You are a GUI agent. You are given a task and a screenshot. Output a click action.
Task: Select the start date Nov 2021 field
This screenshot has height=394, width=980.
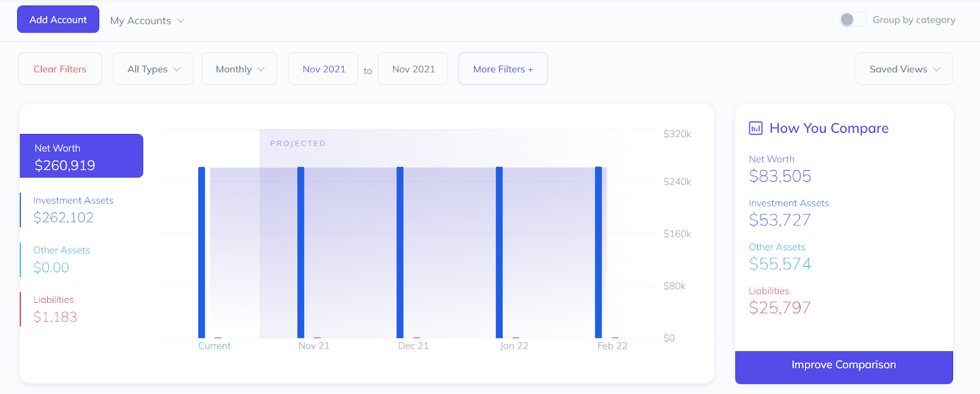(x=323, y=69)
